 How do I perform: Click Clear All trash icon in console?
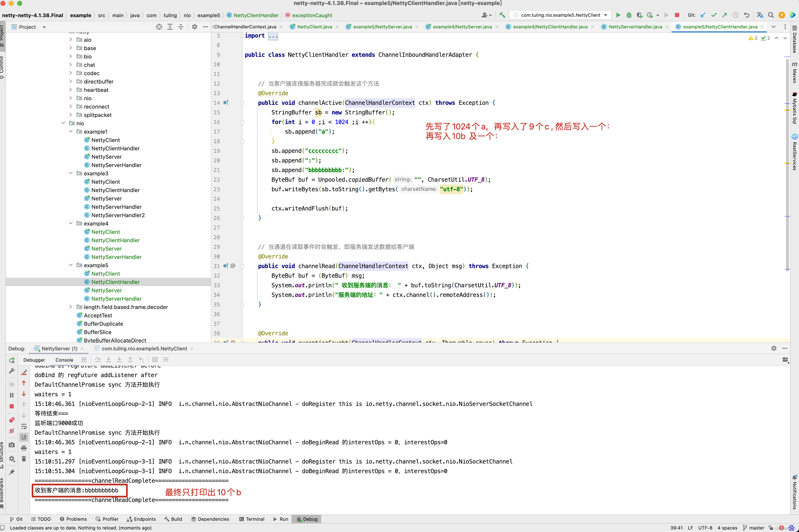[x=24, y=459]
